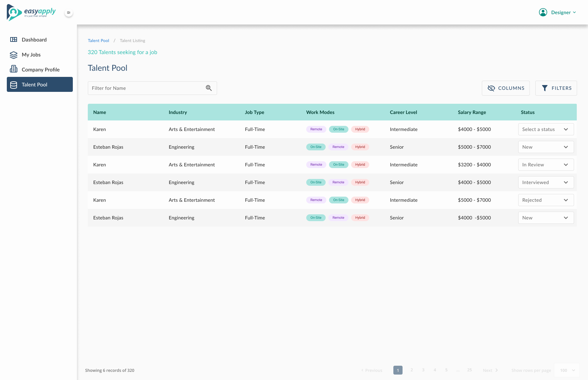Click the My Jobs layers icon

click(14, 55)
